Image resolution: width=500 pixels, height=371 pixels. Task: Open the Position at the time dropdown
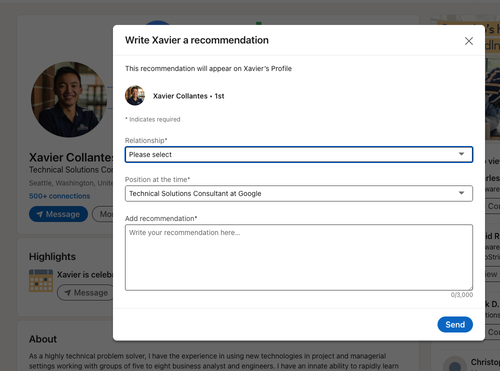tap(299, 194)
